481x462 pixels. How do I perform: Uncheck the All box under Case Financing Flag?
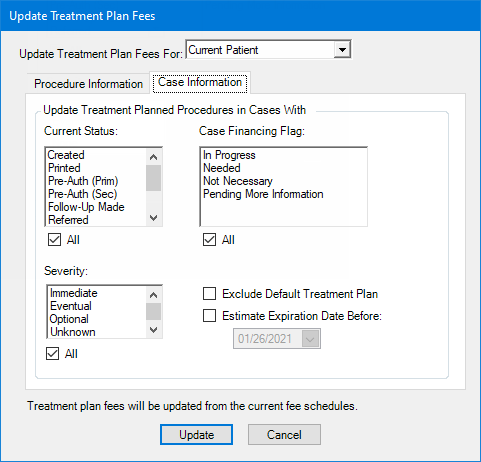click(x=209, y=240)
